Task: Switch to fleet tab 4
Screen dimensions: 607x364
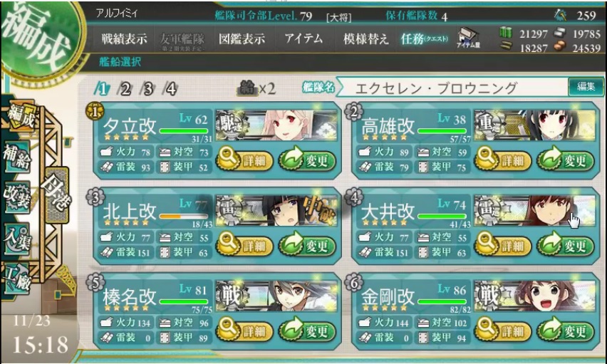Action: coord(171,89)
